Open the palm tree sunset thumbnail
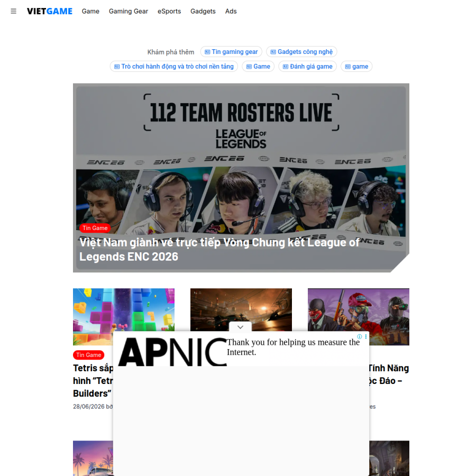 coord(93,458)
